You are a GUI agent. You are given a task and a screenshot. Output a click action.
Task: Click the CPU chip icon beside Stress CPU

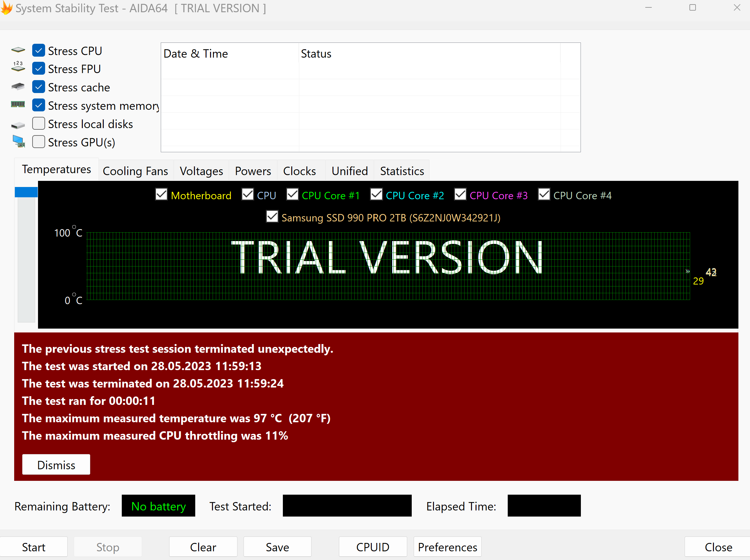(x=18, y=50)
